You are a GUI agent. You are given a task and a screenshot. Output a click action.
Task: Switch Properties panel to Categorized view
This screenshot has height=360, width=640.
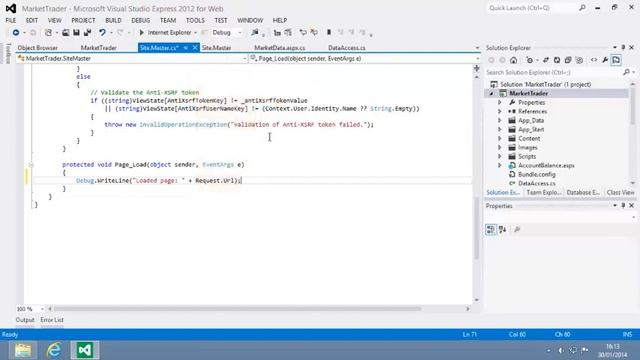[491, 229]
